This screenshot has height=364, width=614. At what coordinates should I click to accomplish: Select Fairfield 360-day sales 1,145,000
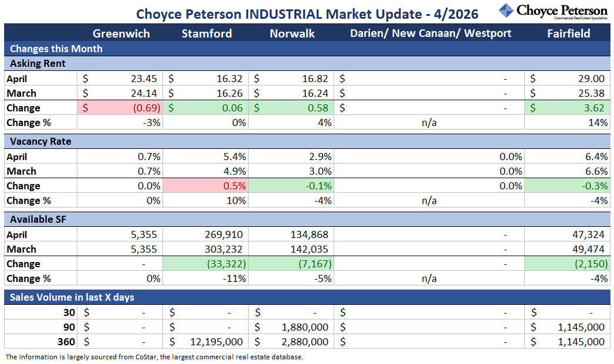coord(568,342)
